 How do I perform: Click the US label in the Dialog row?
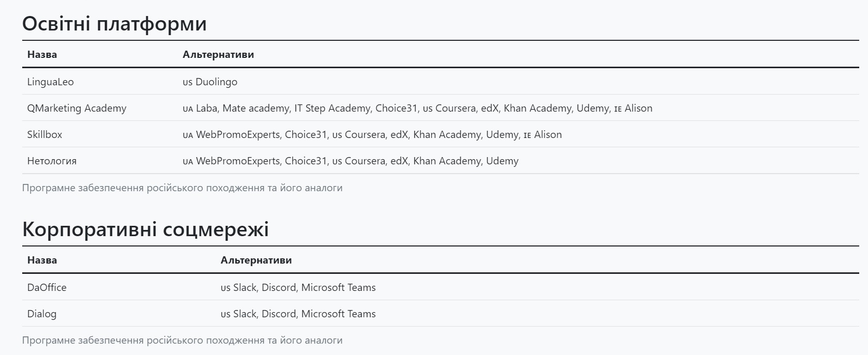(x=225, y=314)
